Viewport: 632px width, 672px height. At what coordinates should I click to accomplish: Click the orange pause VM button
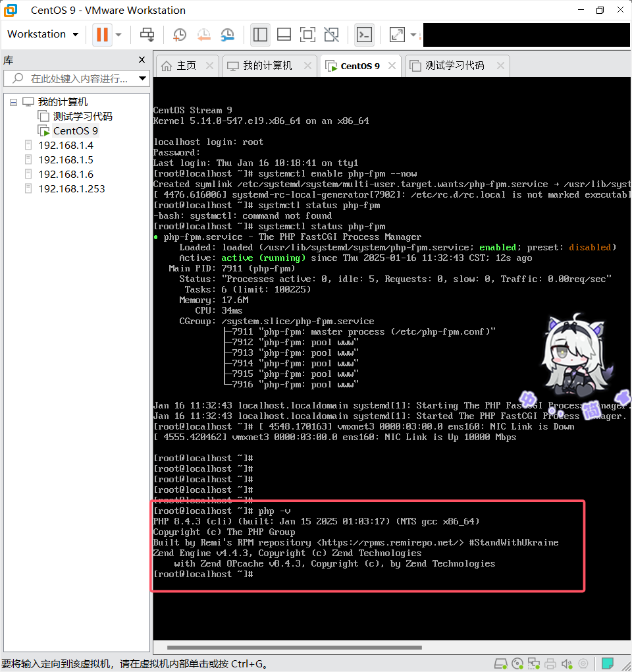point(102,34)
